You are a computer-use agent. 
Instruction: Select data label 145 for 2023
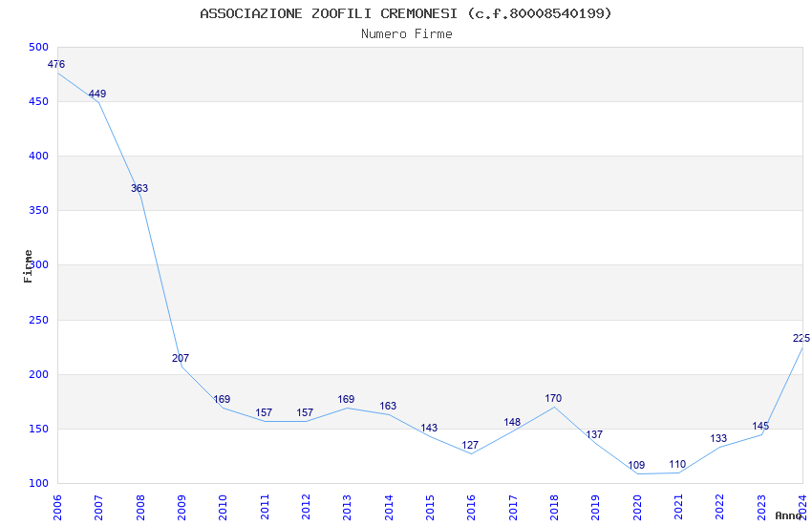coord(760,426)
